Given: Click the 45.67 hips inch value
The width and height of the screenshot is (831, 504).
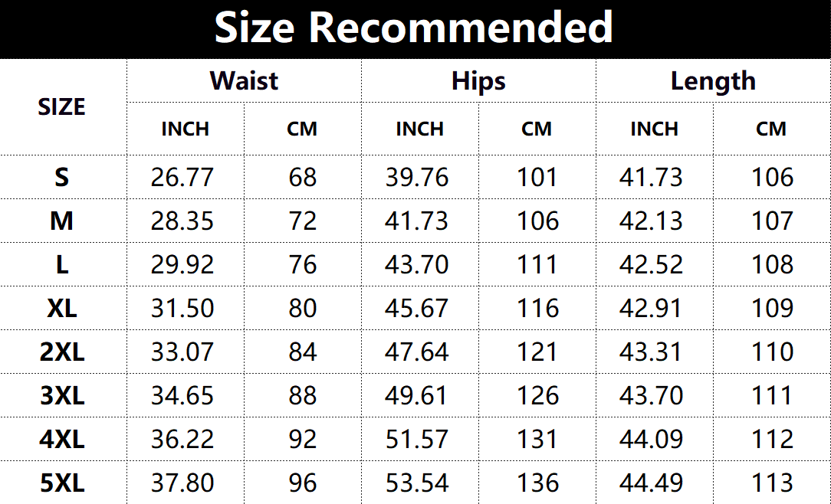Looking at the screenshot, I should click(x=417, y=309).
